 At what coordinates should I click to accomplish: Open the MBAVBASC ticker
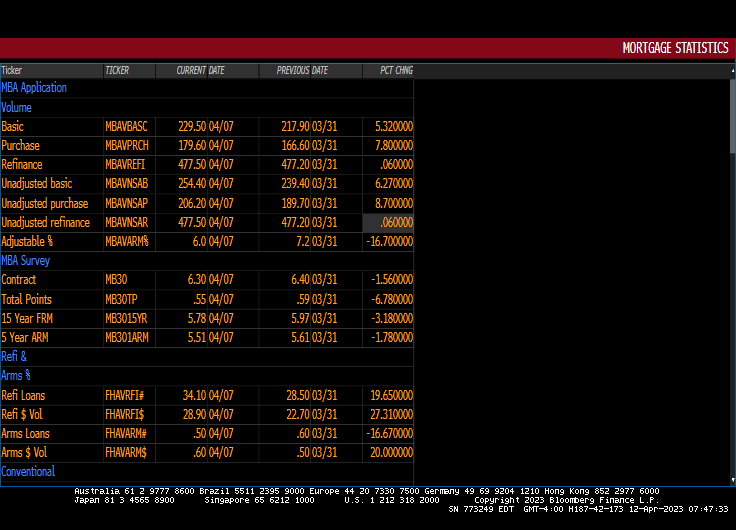(x=126, y=127)
